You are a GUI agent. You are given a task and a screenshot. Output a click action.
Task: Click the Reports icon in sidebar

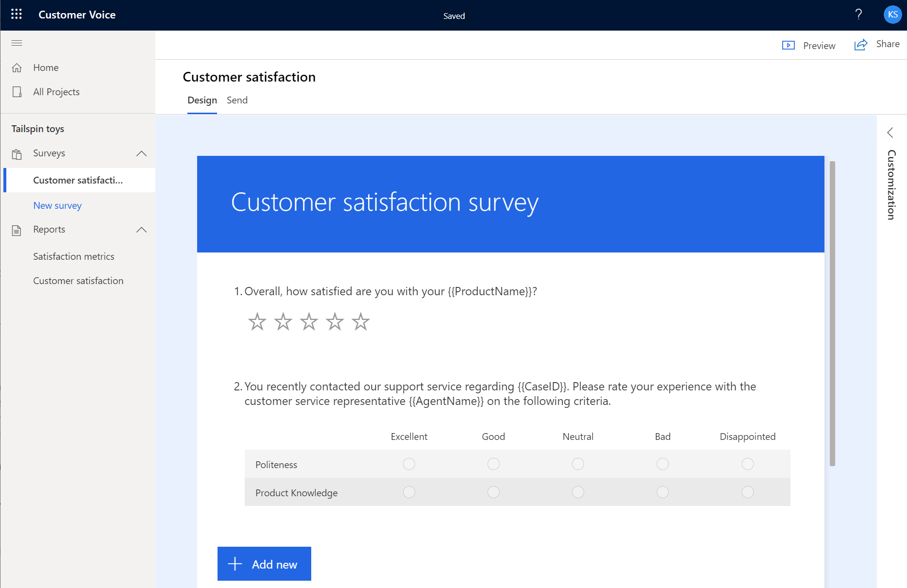(x=16, y=230)
